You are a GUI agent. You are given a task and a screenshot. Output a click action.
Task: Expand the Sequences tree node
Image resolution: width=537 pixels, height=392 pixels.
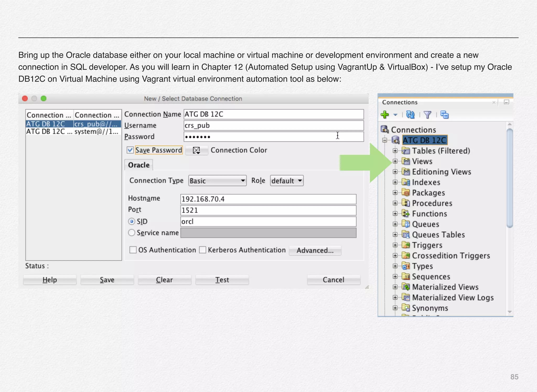tap(395, 276)
